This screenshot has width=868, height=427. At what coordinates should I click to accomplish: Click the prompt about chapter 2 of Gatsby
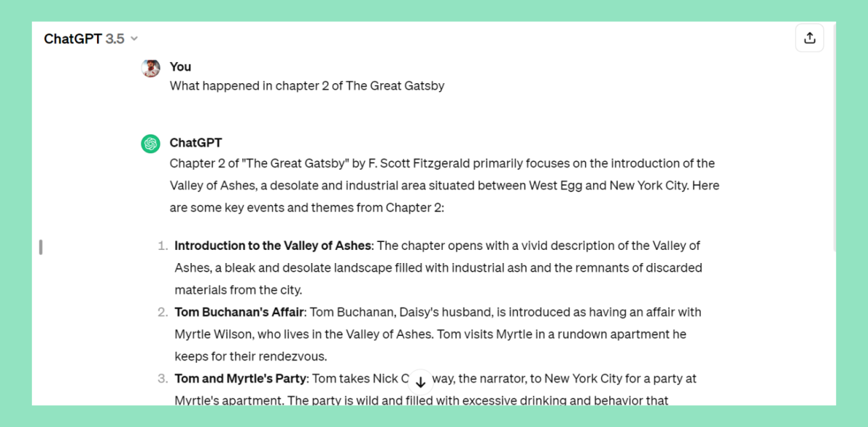point(307,86)
